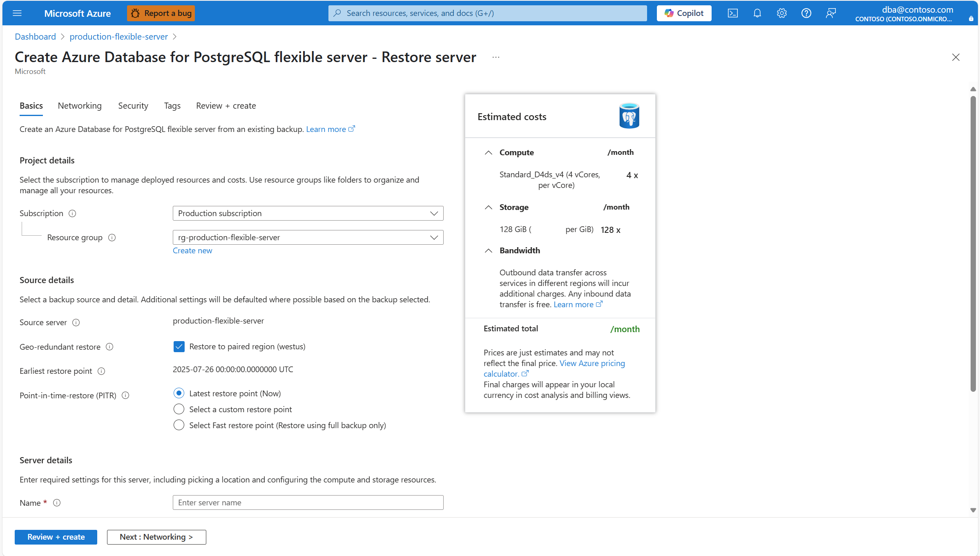The height and width of the screenshot is (556, 980).
Task: Open the help question mark icon
Action: [806, 13]
